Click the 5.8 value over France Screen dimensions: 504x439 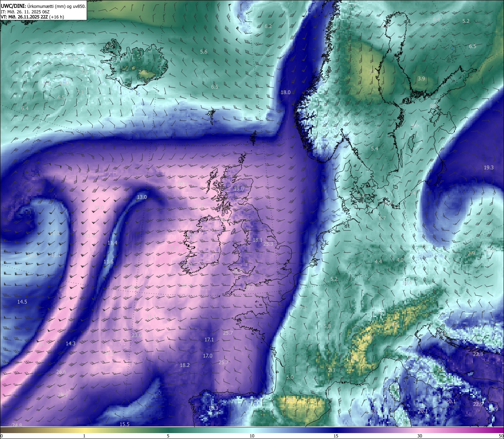328,326
